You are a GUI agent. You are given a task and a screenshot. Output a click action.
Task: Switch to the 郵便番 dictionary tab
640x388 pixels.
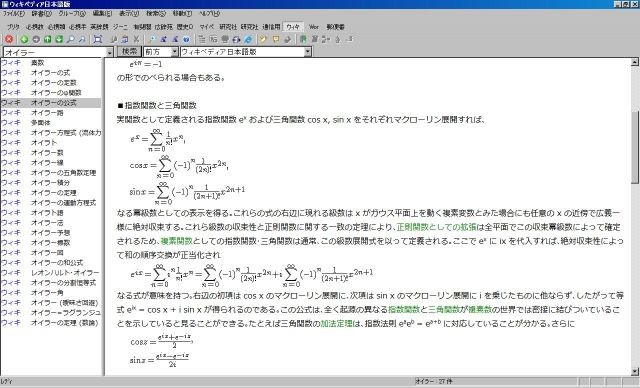click(x=336, y=27)
